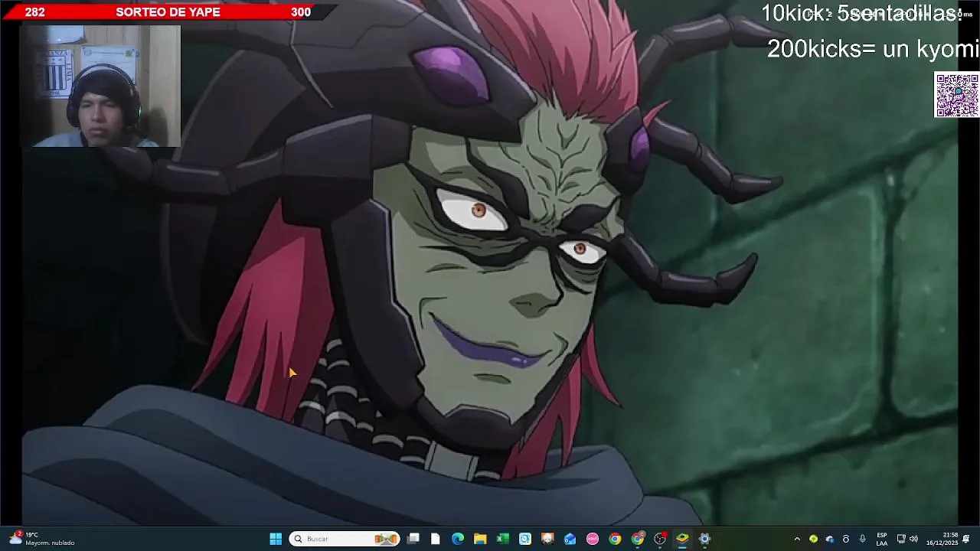This screenshot has width=980, height=551.
Task: Click the green round tray icon
Action: click(813, 539)
